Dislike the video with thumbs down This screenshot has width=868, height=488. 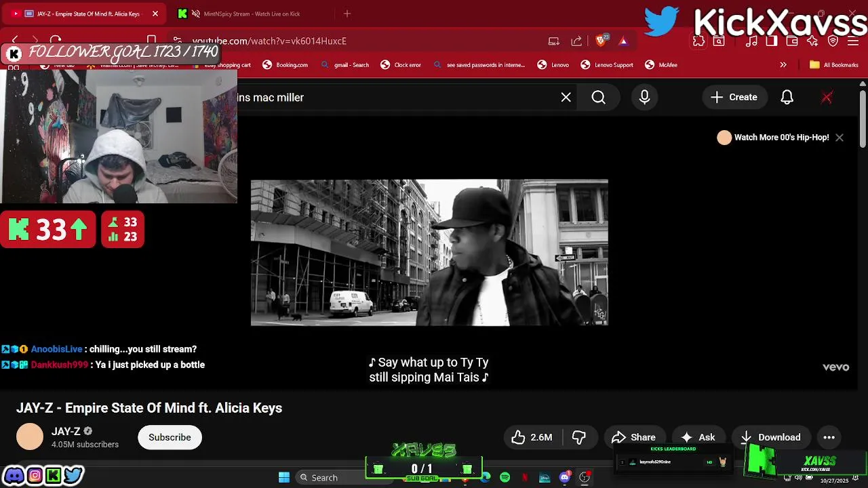point(579,437)
